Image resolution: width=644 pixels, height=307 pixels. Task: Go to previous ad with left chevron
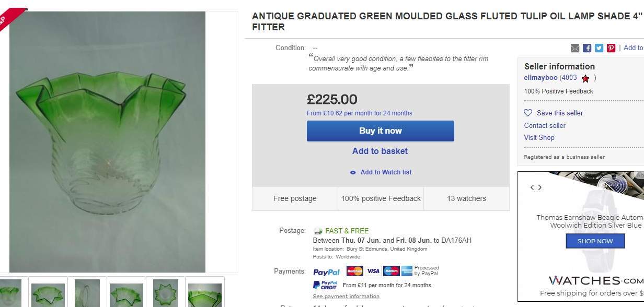[x=532, y=187]
